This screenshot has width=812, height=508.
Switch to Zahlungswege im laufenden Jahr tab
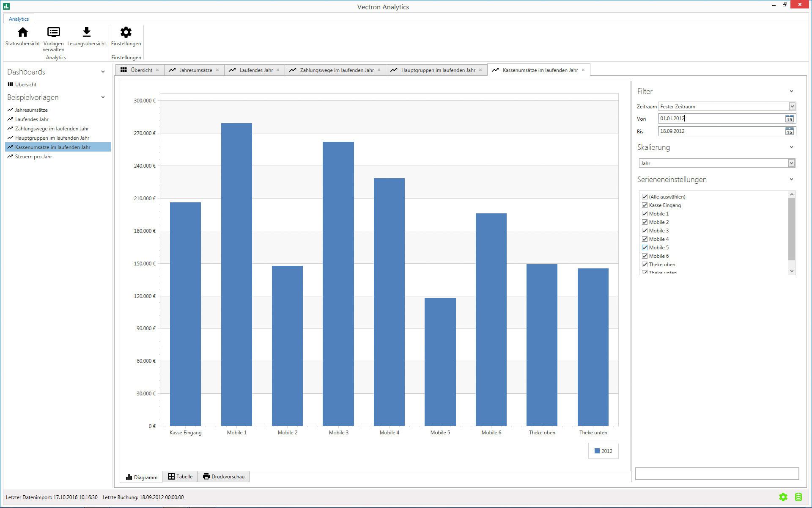[x=336, y=70]
